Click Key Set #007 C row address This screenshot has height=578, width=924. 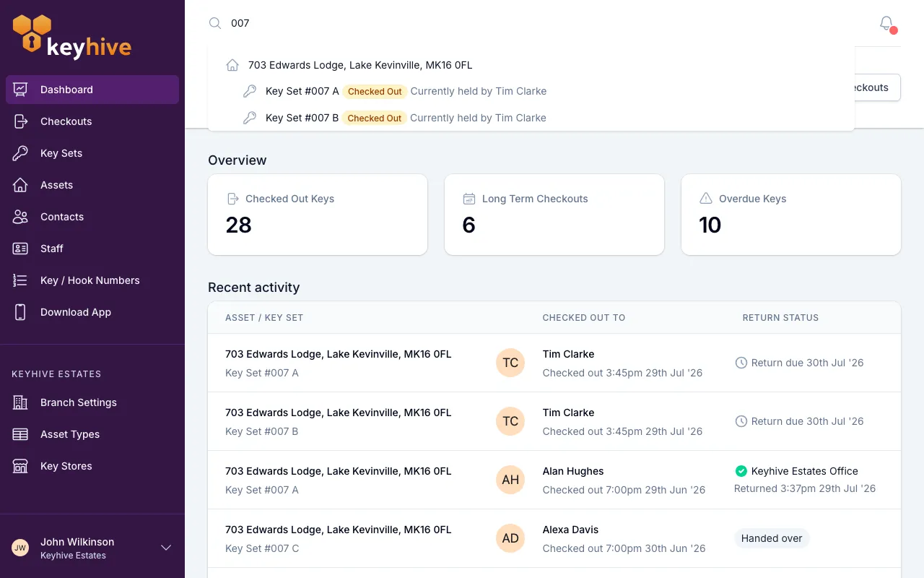pyautogui.click(x=339, y=530)
